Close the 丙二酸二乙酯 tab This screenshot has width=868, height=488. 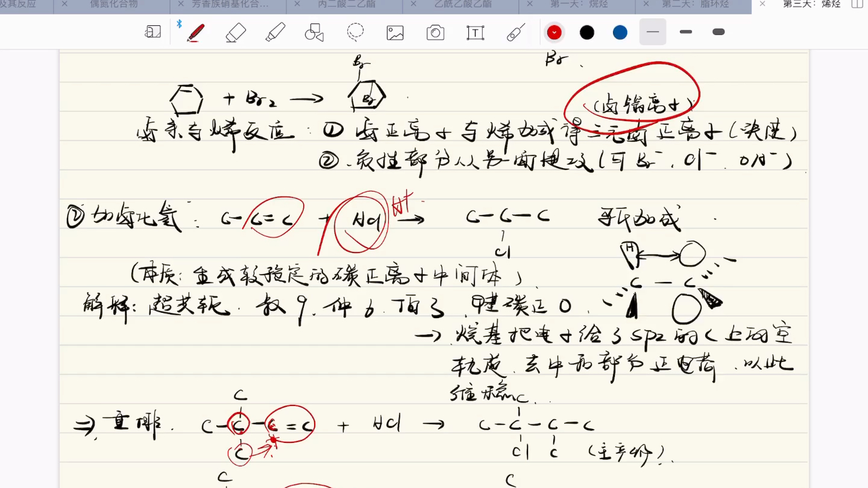[297, 4]
